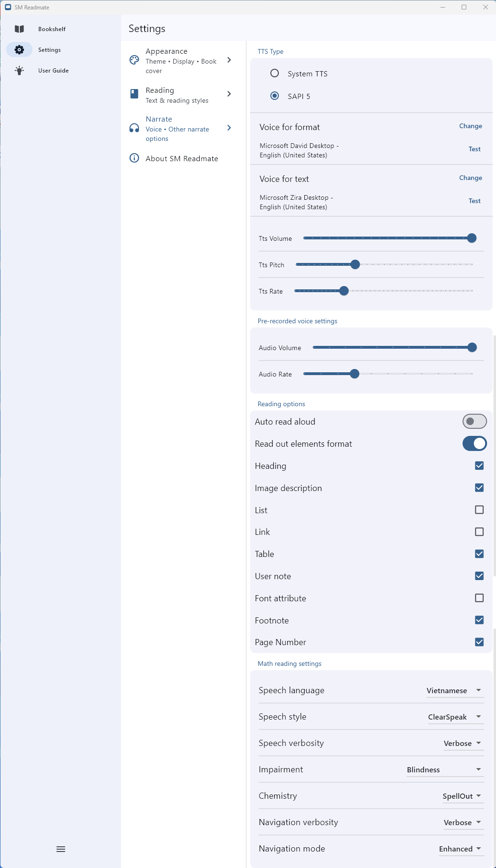Select the System TTS radio button
496x868 pixels.
click(275, 73)
